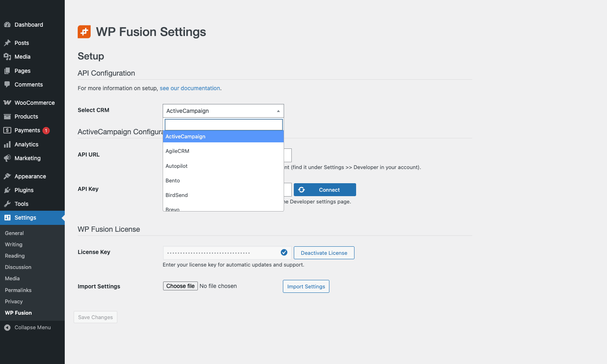Click the Pages icon in sidebar

[7, 71]
